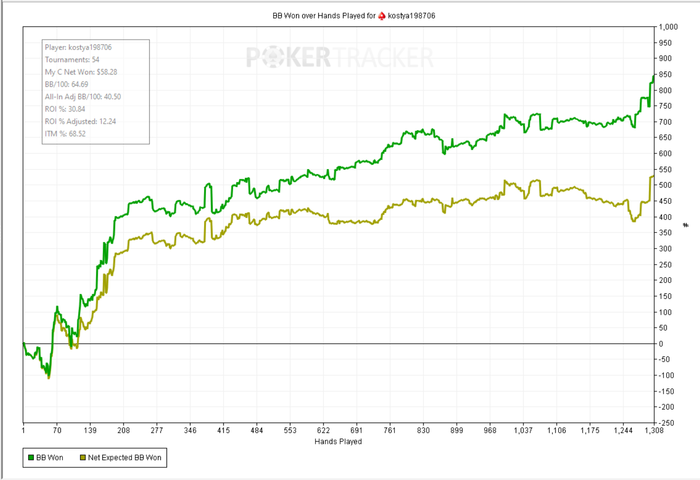The image size is (700, 480).
Task: Click the y-axis value 500
Action: coord(665,185)
